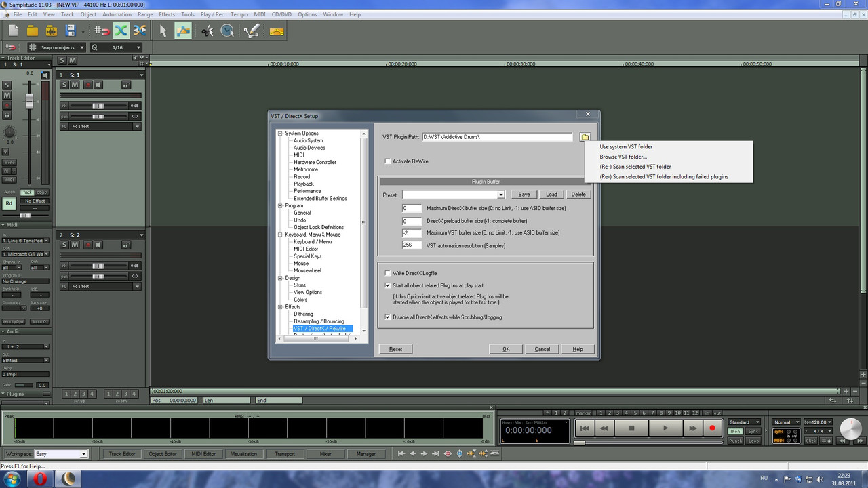
Task: Toggle the Mon button in transport
Action: pos(735,431)
